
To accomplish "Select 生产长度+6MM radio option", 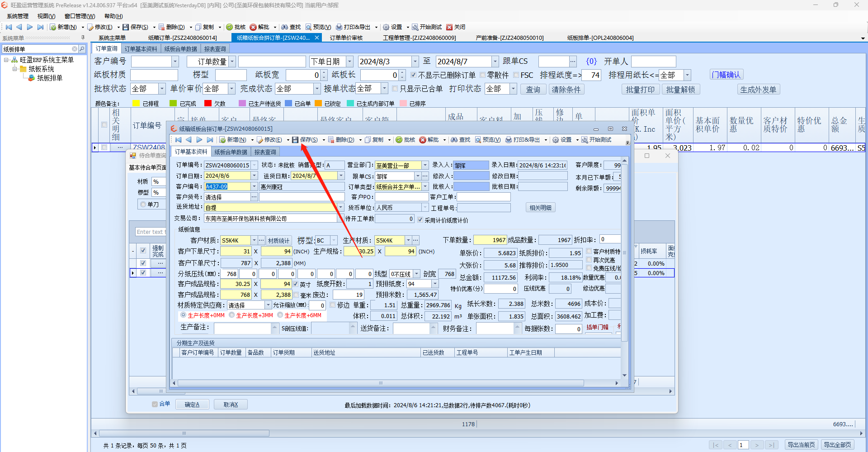I will click(x=280, y=315).
